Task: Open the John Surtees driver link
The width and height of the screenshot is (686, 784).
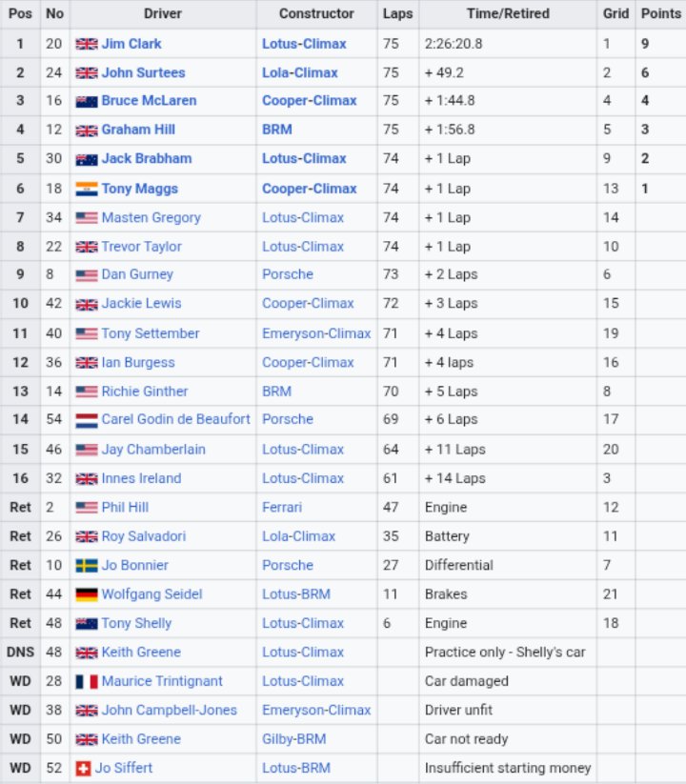Action: (x=144, y=73)
